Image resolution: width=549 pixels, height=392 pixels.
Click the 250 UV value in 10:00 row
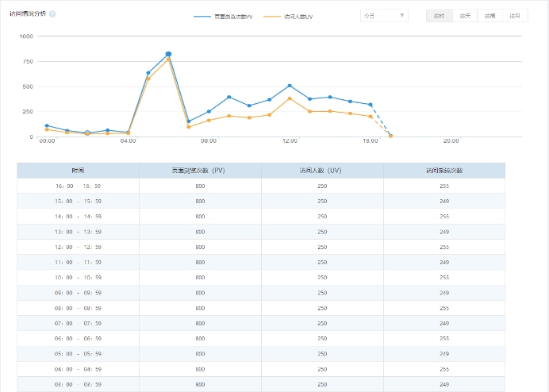(322, 278)
